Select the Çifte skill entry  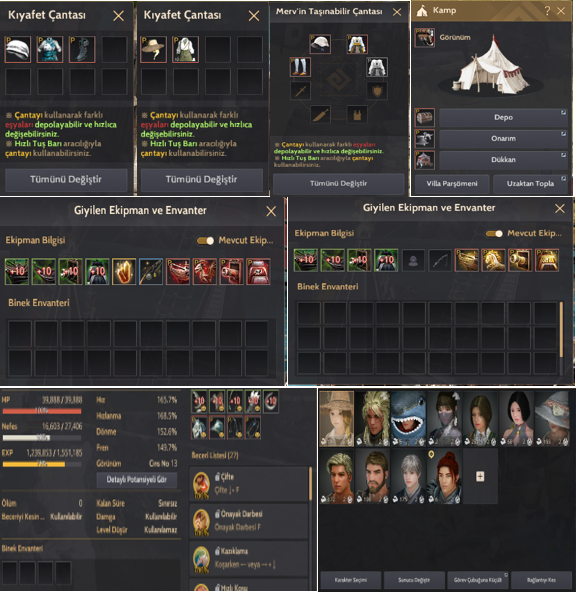click(x=249, y=484)
